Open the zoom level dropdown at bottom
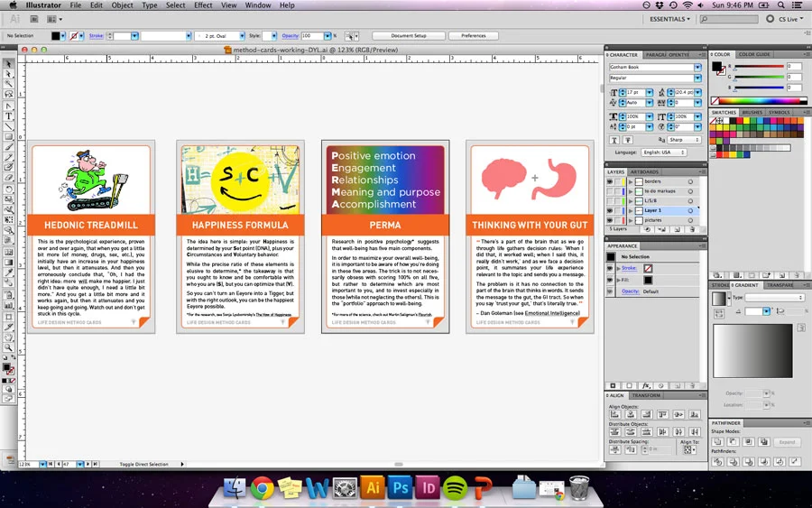 coord(42,465)
